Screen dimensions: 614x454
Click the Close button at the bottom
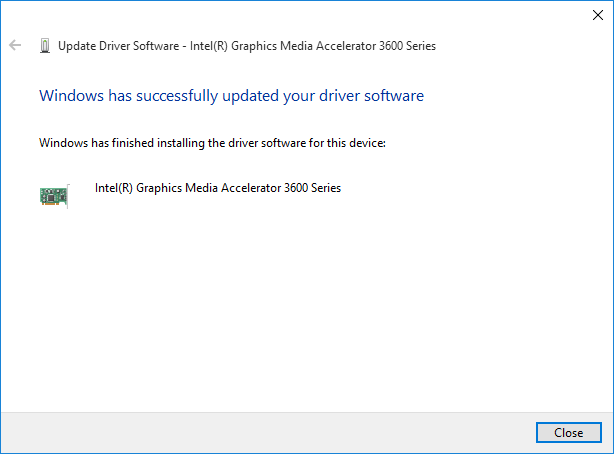tap(569, 432)
